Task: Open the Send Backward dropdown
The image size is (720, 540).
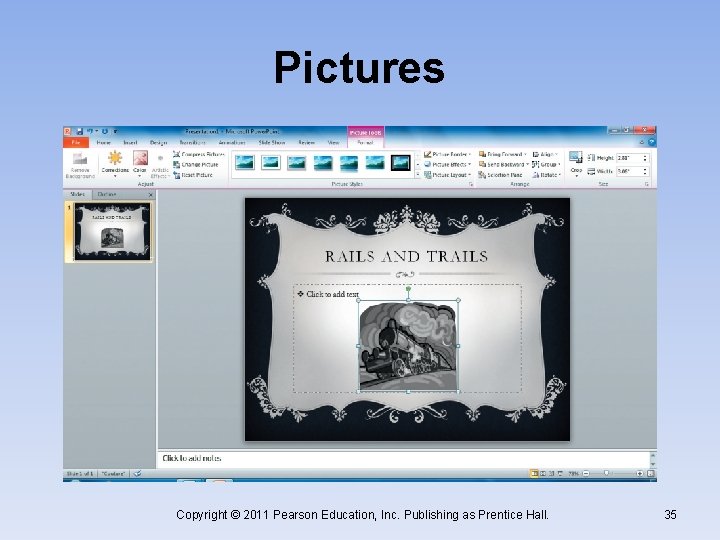Action: (x=503, y=164)
